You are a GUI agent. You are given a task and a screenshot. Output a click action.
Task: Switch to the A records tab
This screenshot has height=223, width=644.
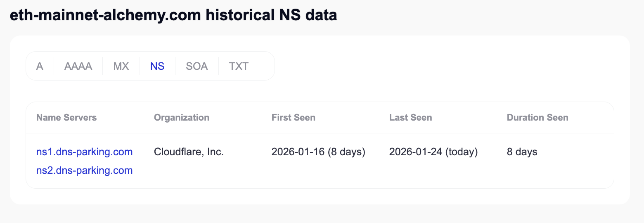[x=40, y=66]
